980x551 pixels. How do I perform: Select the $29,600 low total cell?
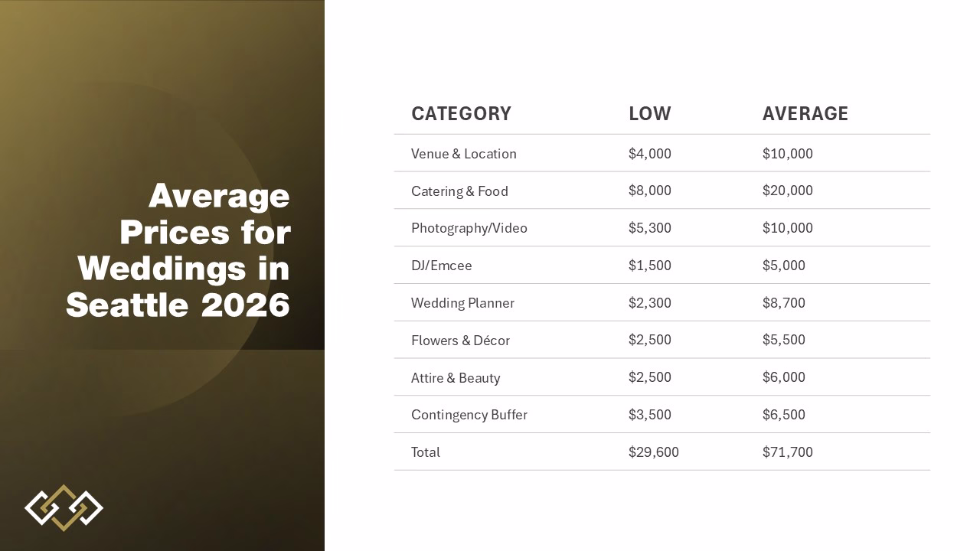(x=653, y=452)
